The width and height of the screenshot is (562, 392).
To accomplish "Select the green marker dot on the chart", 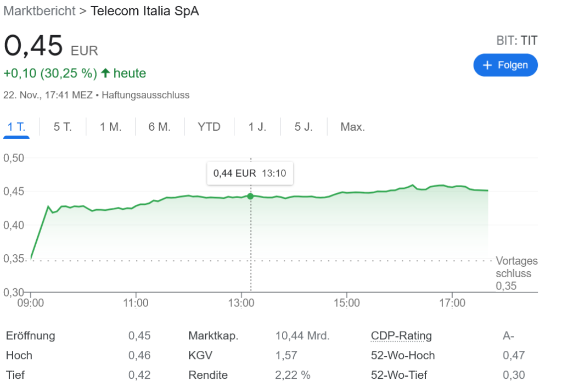I will point(250,195).
